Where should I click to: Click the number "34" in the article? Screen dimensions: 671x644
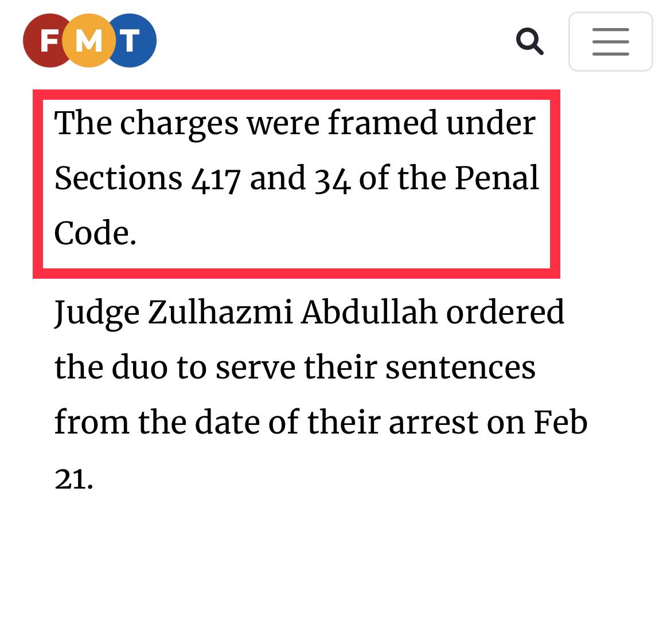(x=332, y=179)
